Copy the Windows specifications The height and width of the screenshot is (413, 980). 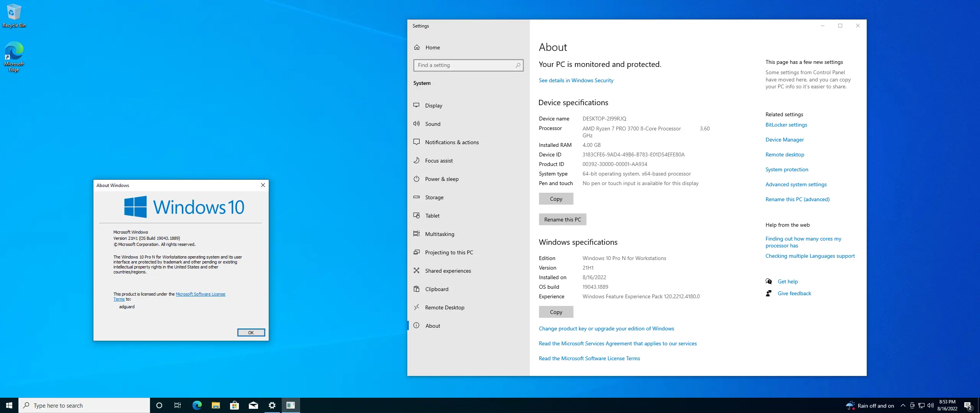coord(556,312)
